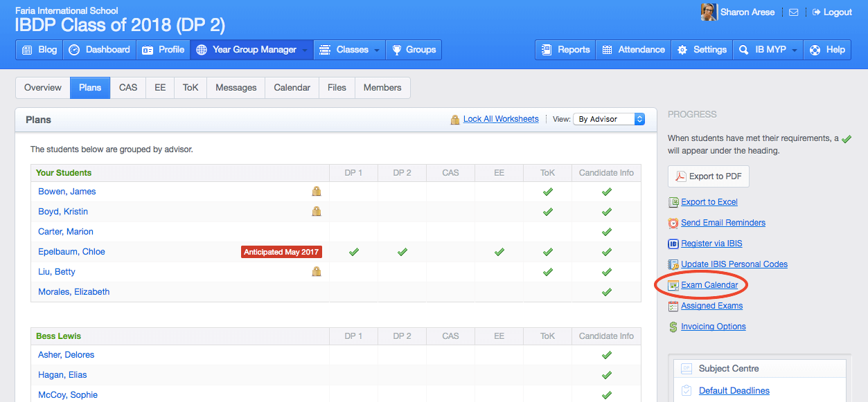This screenshot has height=402, width=868.
Task: Open Default Deadlines in Subject Centre
Action: point(734,390)
